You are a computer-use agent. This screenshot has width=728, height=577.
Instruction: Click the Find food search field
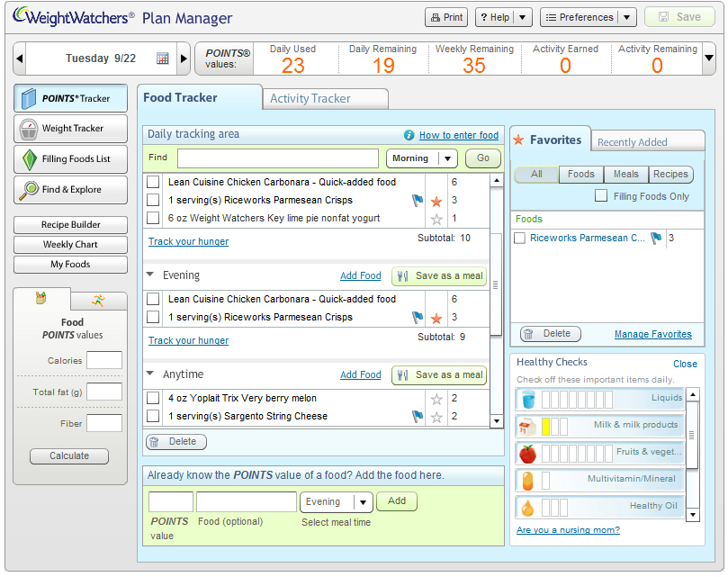pyautogui.click(x=278, y=158)
